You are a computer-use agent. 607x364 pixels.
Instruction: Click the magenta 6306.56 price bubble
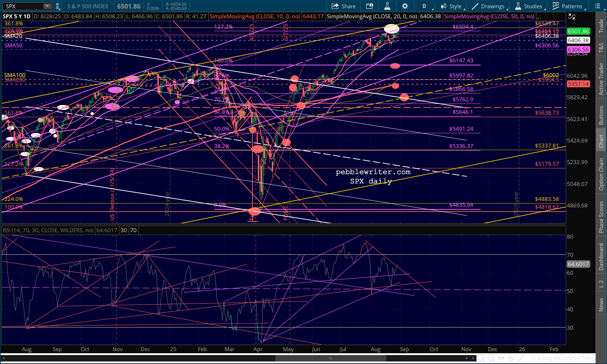pyautogui.click(x=578, y=50)
